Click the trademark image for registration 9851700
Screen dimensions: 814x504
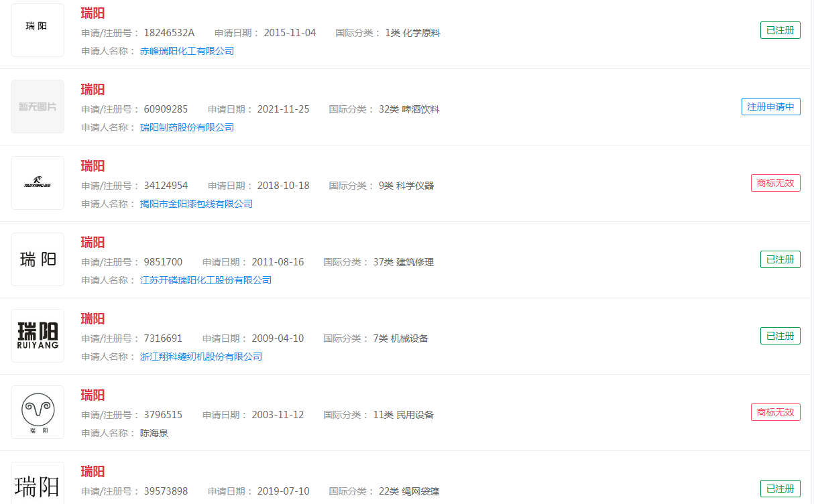pos(38,259)
